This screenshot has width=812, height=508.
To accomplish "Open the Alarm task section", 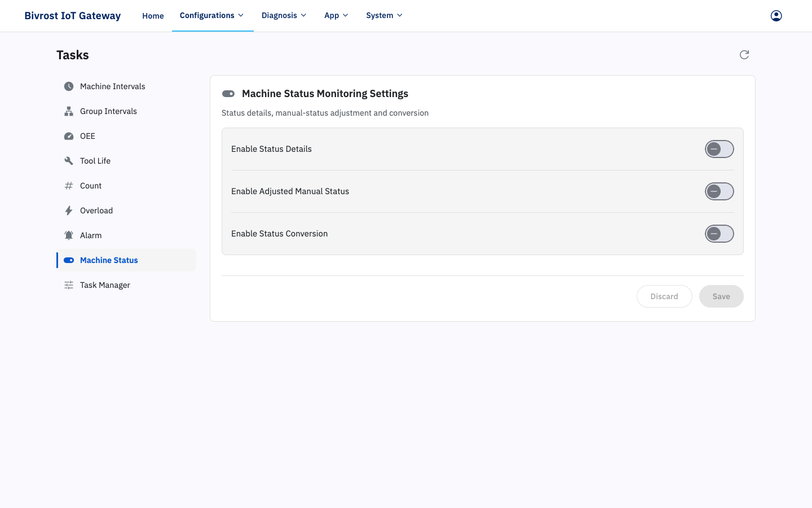I will point(126,235).
